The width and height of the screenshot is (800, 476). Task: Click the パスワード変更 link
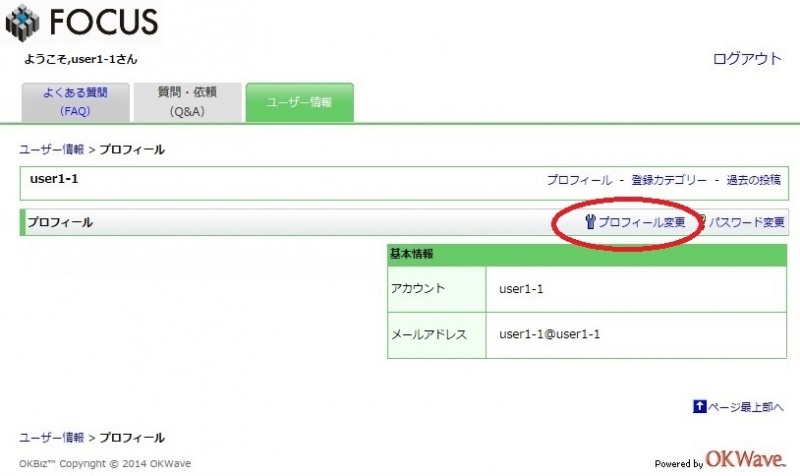[747, 222]
